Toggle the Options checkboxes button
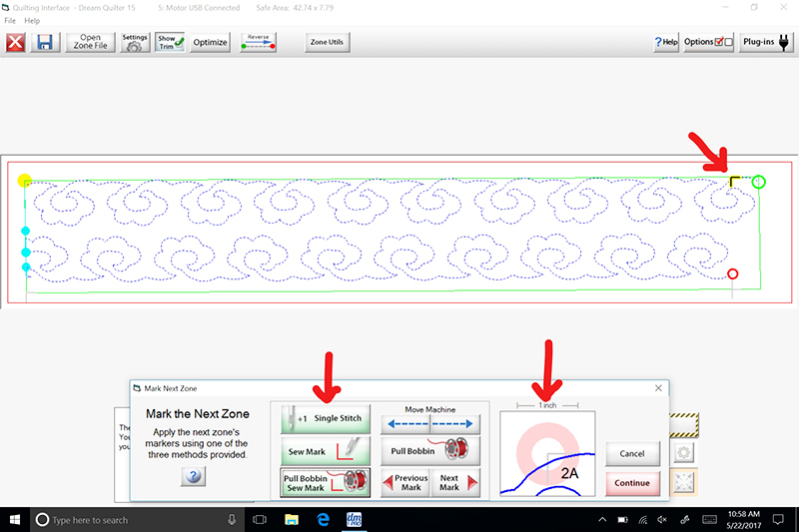 click(x=710, y=42)
